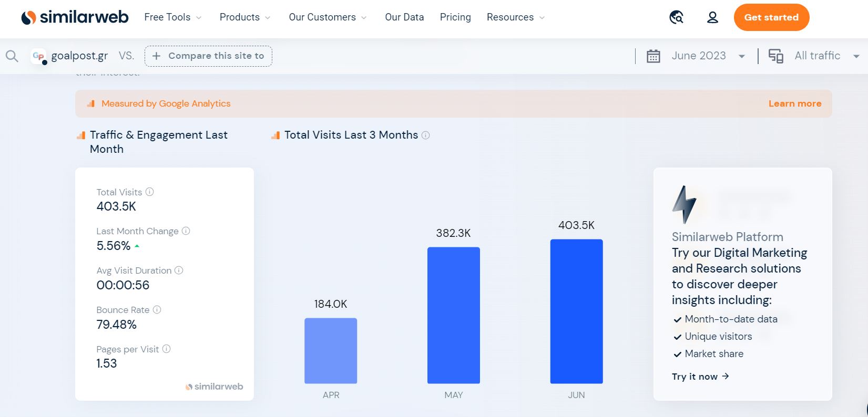Click info icon next to Total Visits Last 3 Months

click(x=426, y=135)
